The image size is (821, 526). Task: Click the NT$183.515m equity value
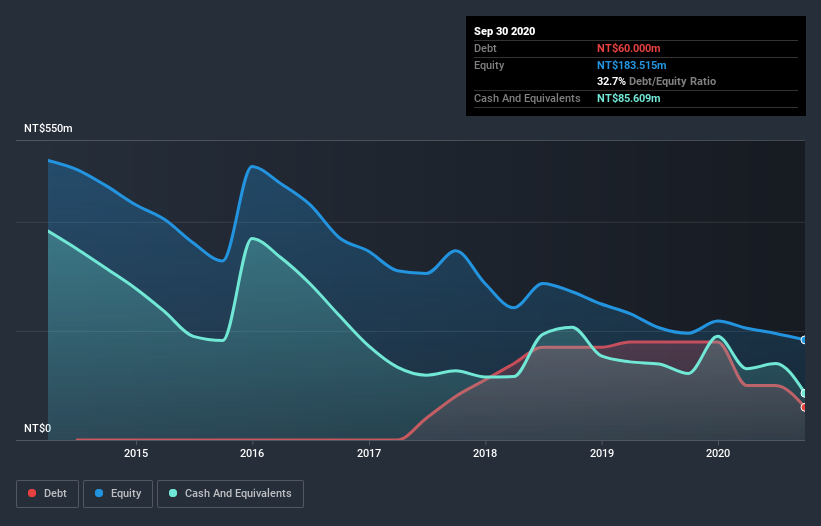pos(631,65)
